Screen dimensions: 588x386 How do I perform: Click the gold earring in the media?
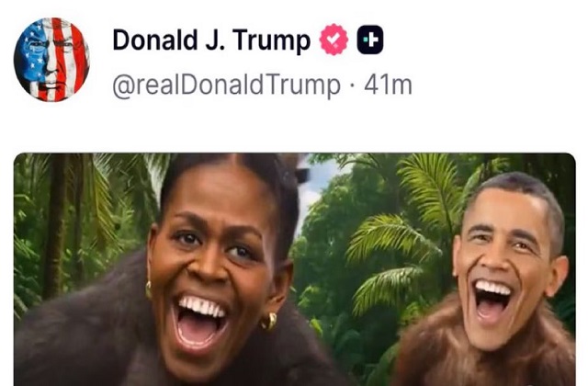269,322
